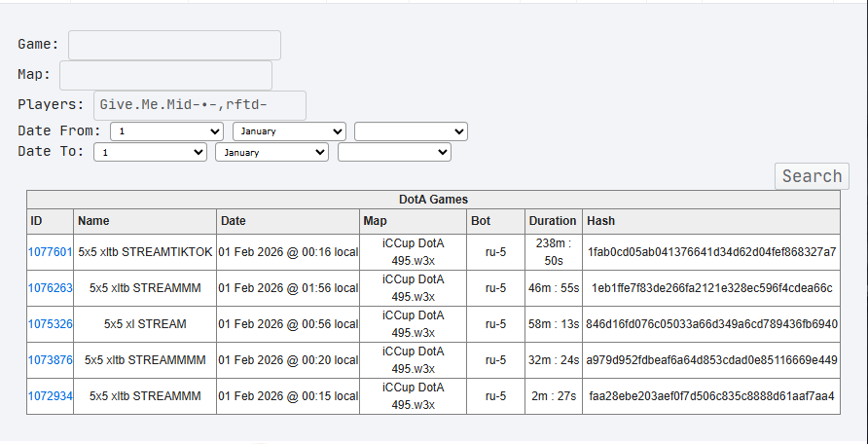The width and height of the screenshot is (868, 444).
Task: Open game ID 1075326 link
Action: (51, 324)
